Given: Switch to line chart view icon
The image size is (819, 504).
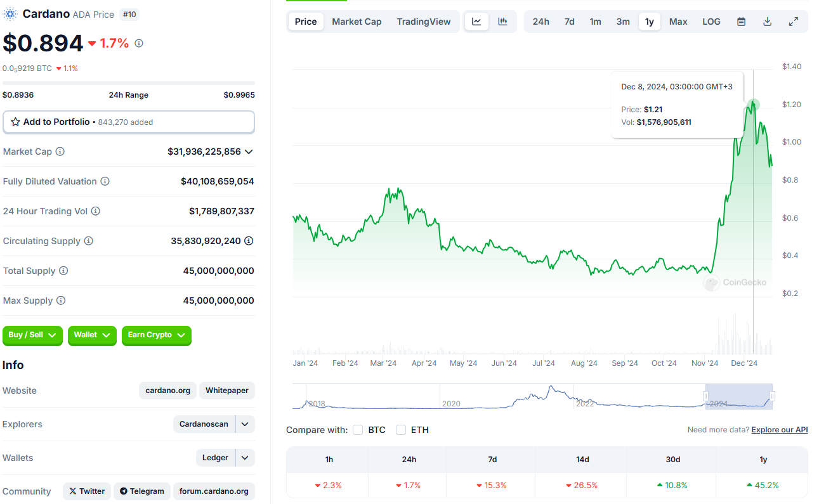Looking at the screenshot, I should click(x=477, y=22).
